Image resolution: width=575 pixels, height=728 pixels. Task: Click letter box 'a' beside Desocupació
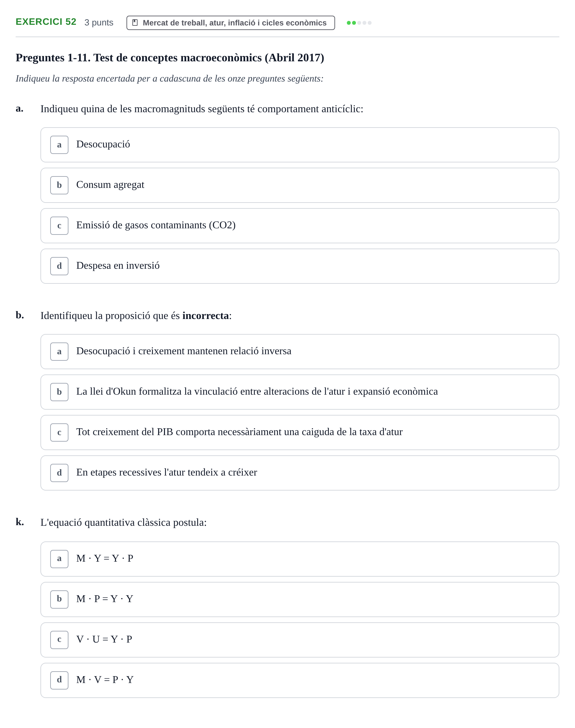(x=59, y=145)
